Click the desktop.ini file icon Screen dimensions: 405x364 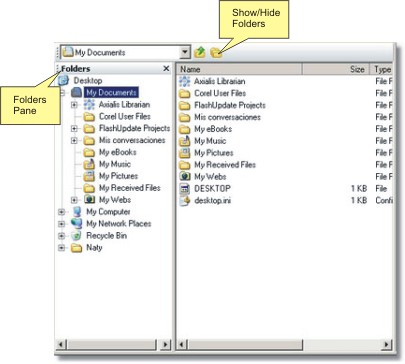(x=184, y=201)
